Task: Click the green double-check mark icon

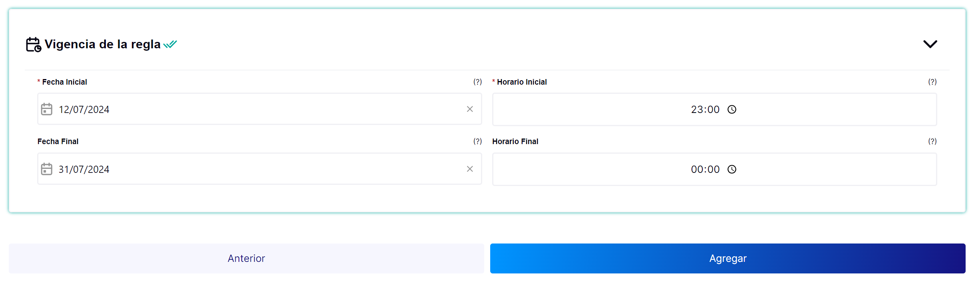Action: pos(170,44)
